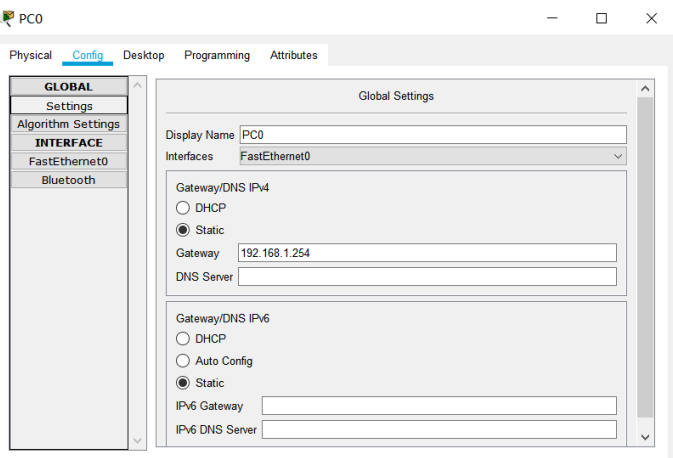Click the Gateway/DNS IPv4 label
The image size is (673, 458).
[222, 188]
